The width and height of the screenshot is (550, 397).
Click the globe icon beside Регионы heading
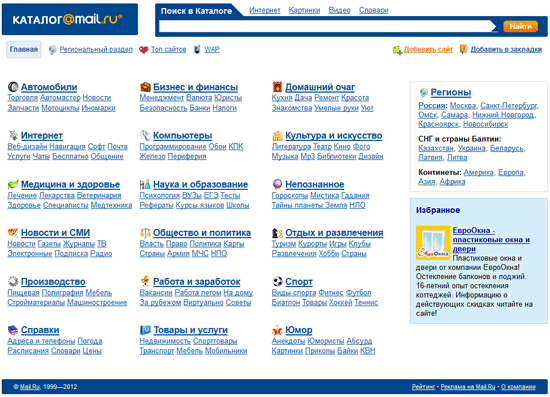tap(423, 93)
